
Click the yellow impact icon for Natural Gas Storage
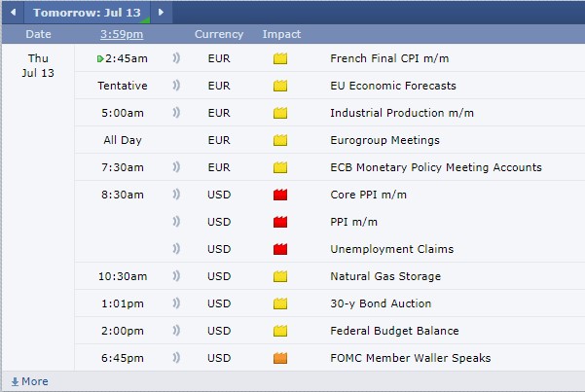click(x=281, y=276)
